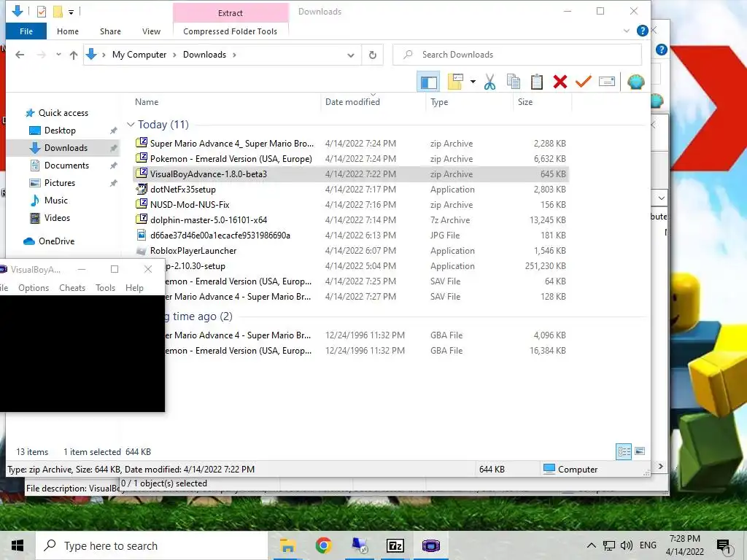The height and width of the screenshot is (560, 747).
Task: Click the Search Downloads field
Action: (x=517, y=55)
